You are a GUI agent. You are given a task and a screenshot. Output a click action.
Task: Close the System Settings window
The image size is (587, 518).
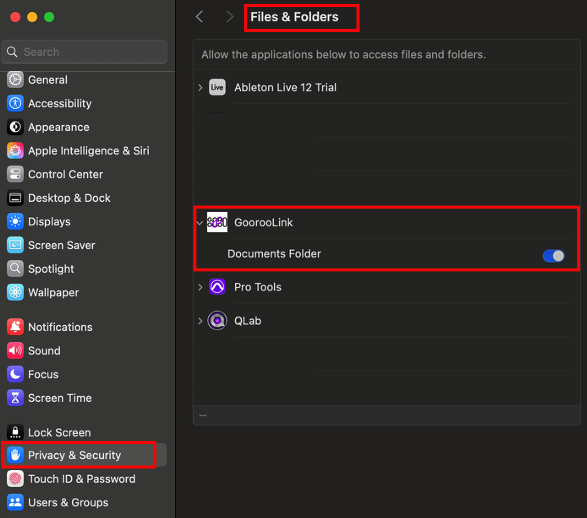coord(15,17)
